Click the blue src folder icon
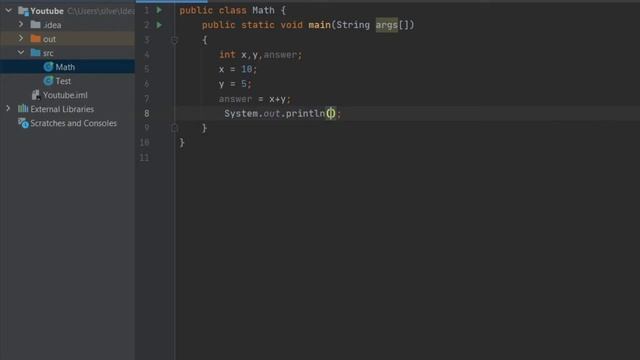 pos(36,53)
